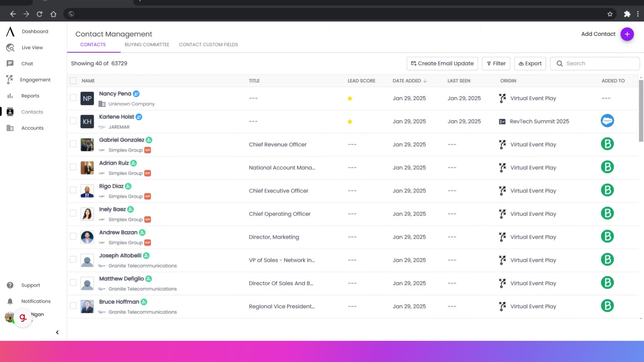The height and width of the screenshot is (362, 644).
Task: Focus the Search contacts input field
Action: [x=595, y=64]
